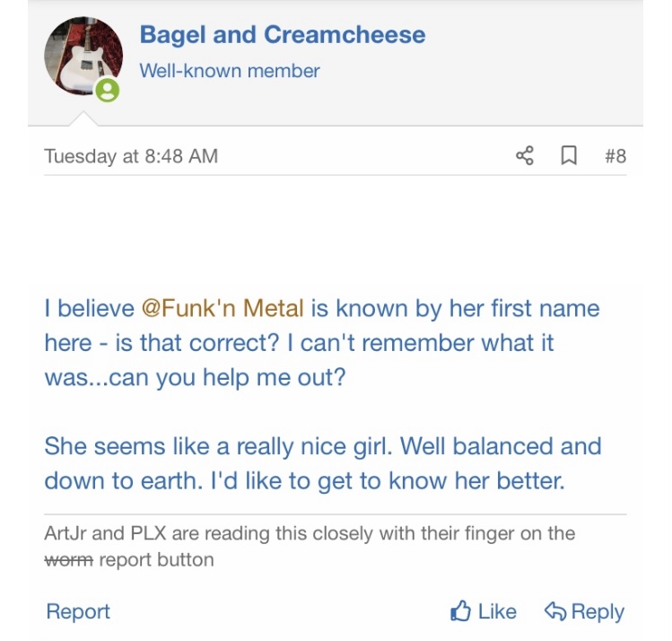Image resolution: width=672 pixels, height=641 pixels.
Task: Open the Bagel and Creamcheese profile name
Action: click(283, 35)
